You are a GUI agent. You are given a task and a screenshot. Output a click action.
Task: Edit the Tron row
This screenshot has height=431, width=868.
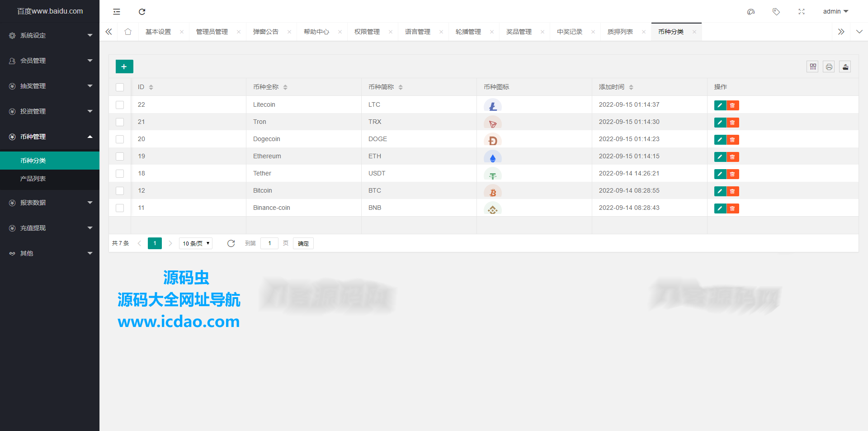[x=720, y=123]
